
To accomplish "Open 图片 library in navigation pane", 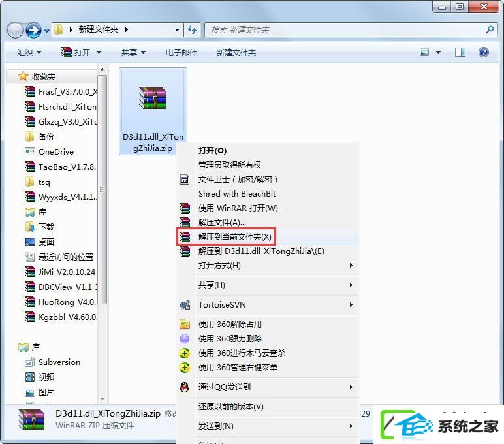I will [40, 392].
